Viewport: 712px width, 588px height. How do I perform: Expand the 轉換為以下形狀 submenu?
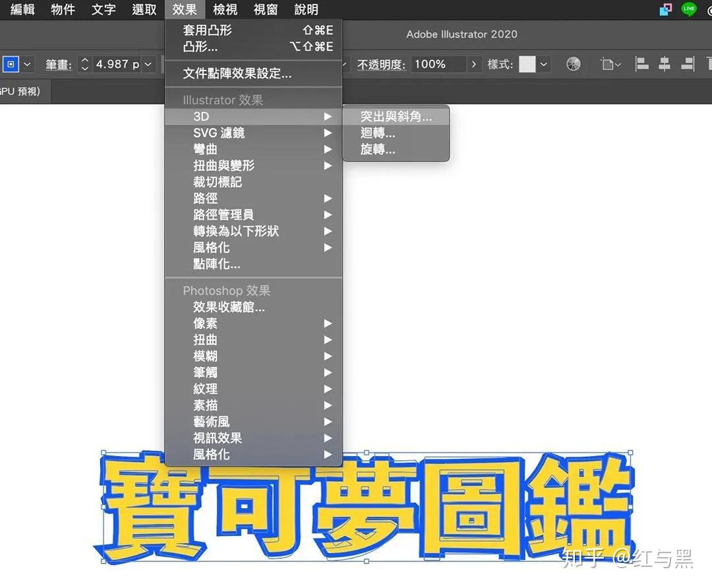pos(253,231)
